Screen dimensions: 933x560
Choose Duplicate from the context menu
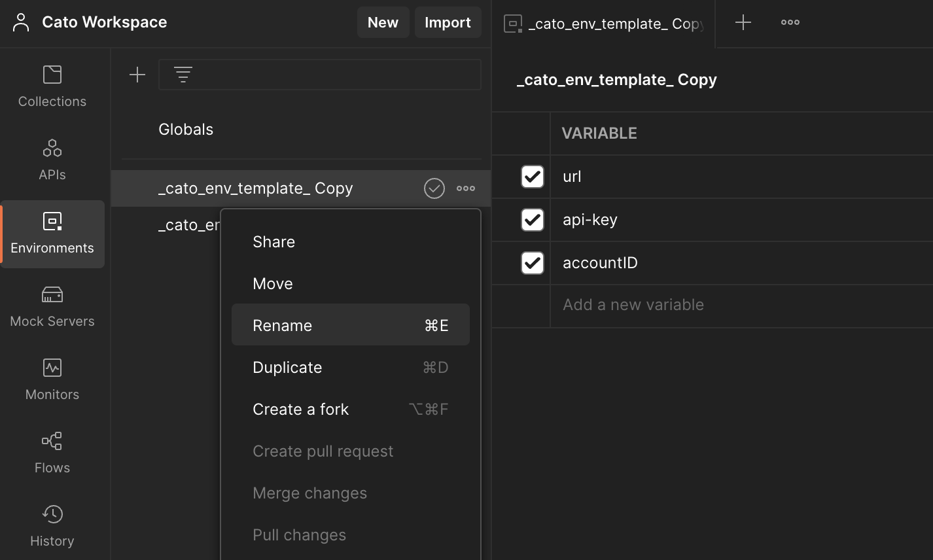click(x=287, y=367)
